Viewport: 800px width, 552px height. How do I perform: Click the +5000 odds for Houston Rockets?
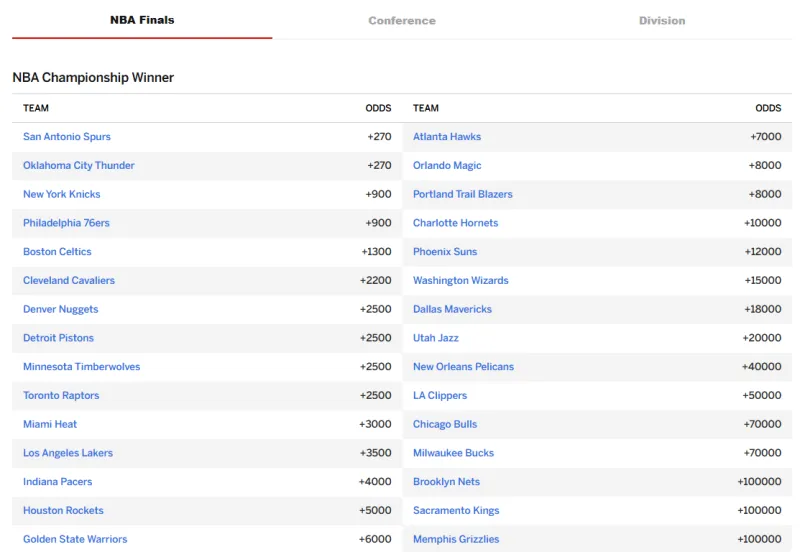point(375,510)
